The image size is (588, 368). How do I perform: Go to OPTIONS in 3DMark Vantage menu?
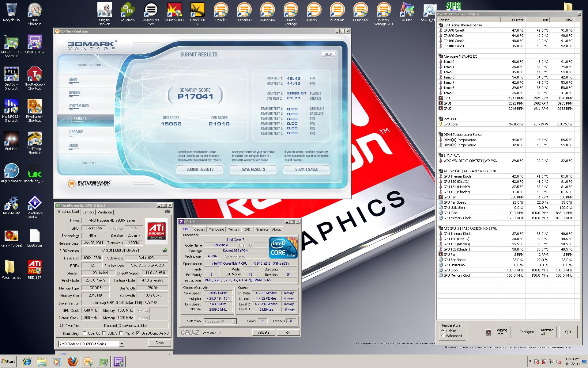click(x=75, y=93)
